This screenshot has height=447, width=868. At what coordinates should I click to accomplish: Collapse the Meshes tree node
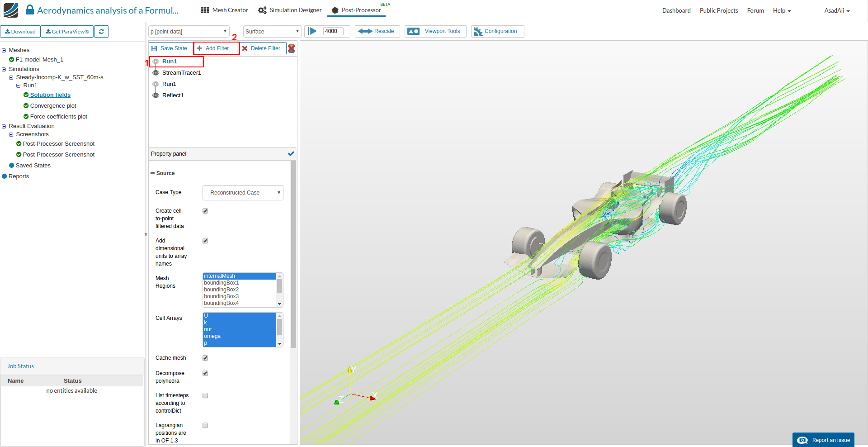4,50
